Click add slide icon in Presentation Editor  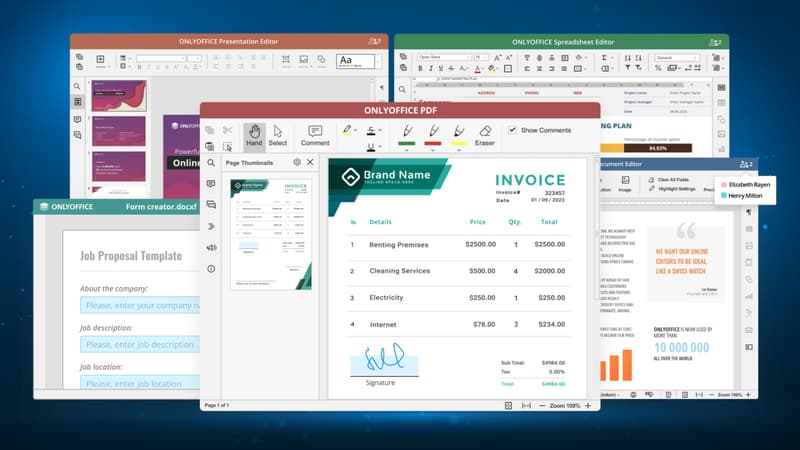coord(101,60)
